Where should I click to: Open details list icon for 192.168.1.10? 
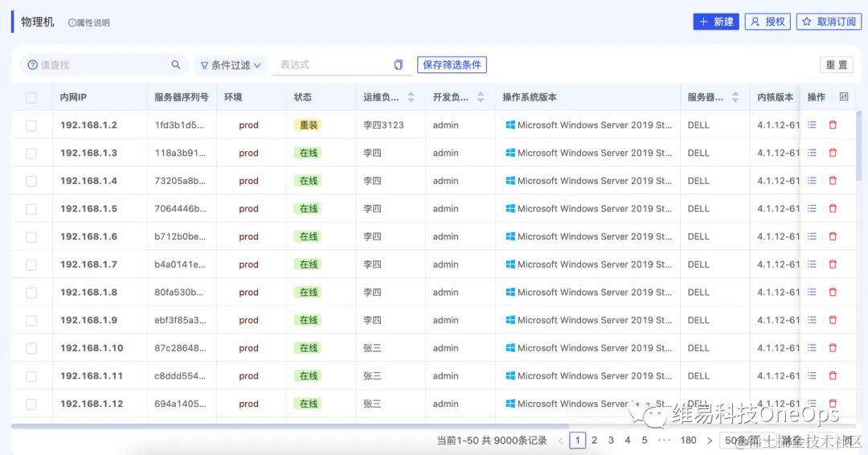point(812,347)
